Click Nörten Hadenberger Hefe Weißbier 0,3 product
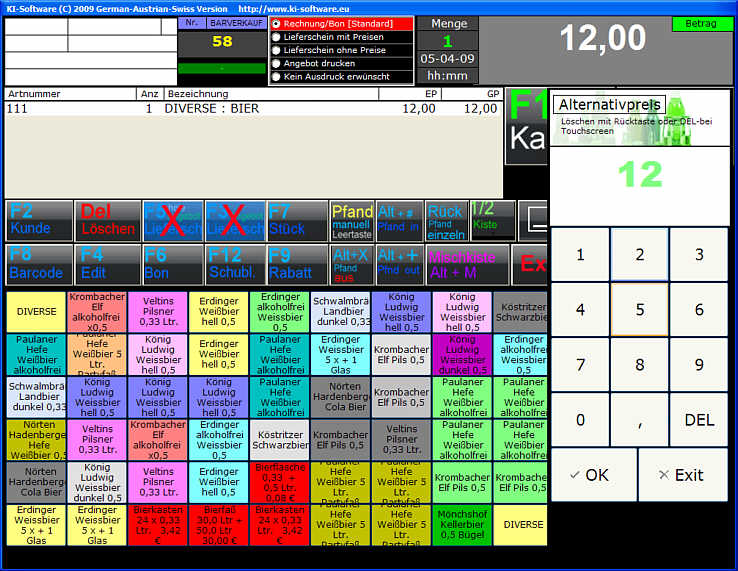Screen dimensions: 738x571 (36, 440)
